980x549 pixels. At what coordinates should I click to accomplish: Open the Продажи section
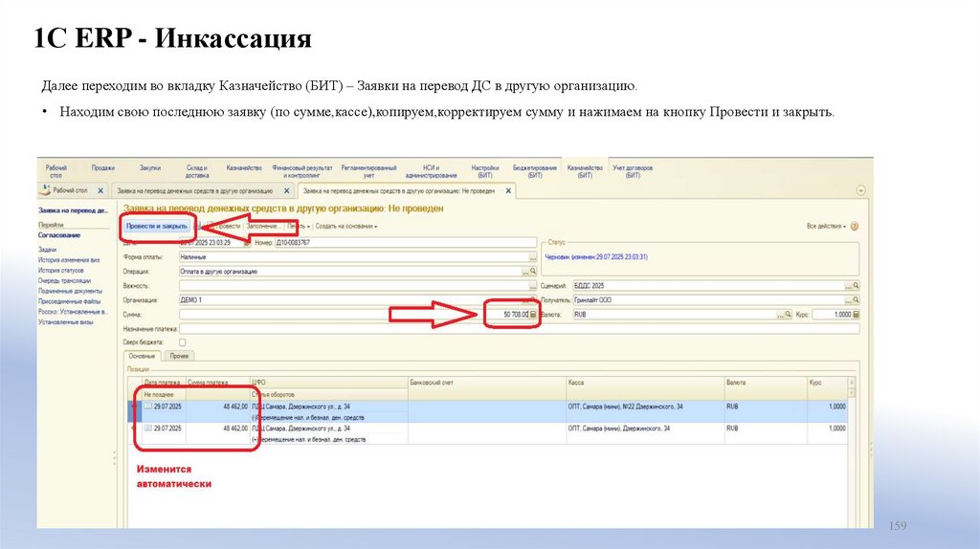pyautogui.click(x=103, y=168)
